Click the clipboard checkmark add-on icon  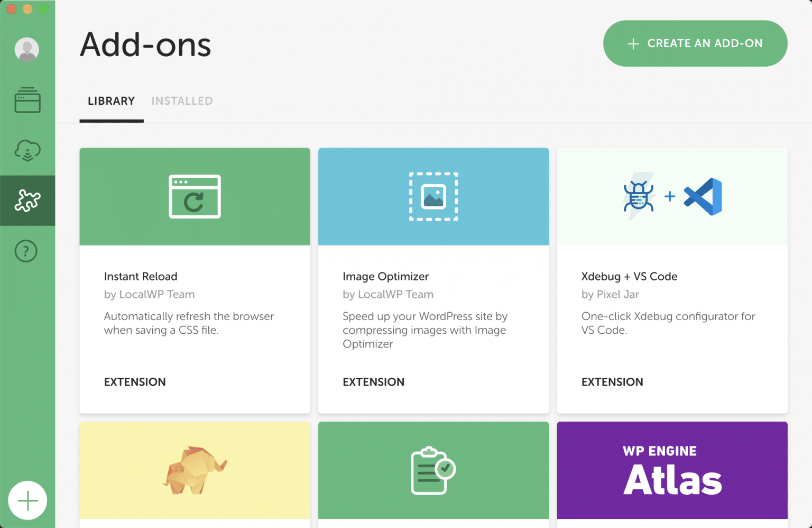[433, 470]
